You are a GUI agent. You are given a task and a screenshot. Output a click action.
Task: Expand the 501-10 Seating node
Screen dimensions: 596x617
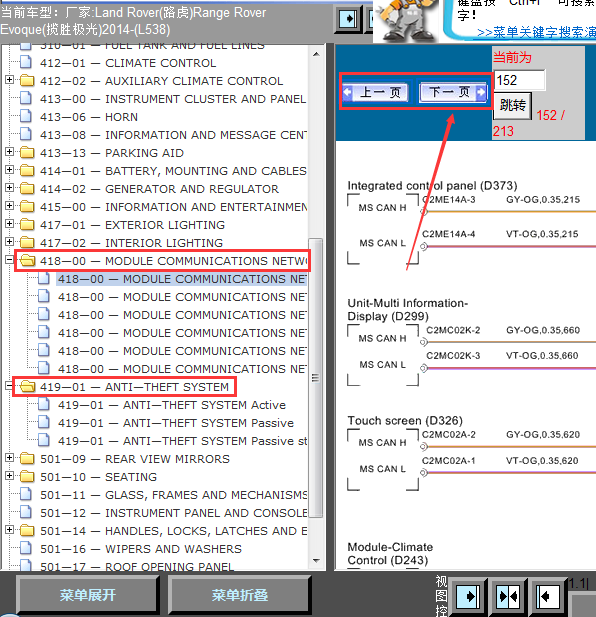point(9,476)
